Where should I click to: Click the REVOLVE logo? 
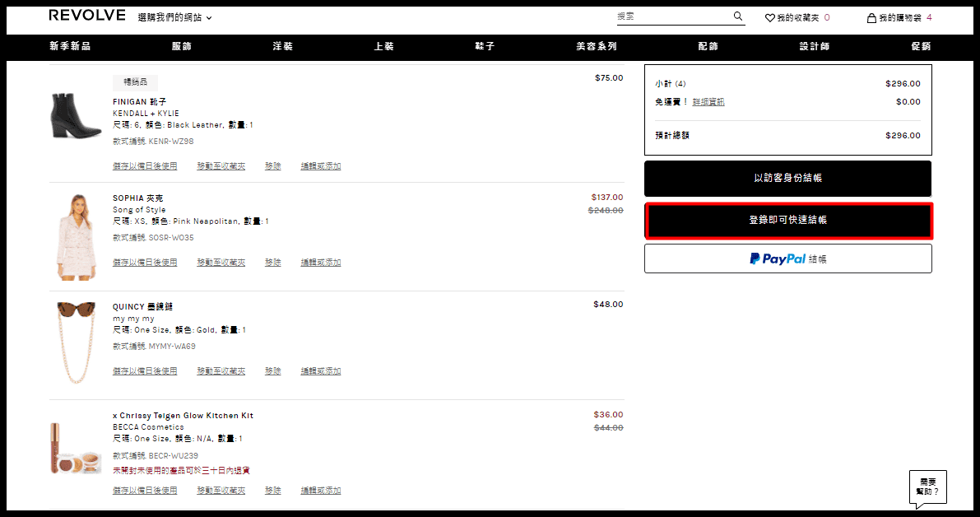pyautogui.click(x=87, y=16)
